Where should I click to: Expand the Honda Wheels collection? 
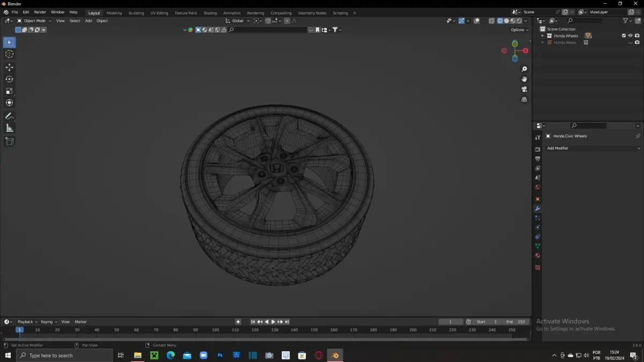(543, 36)
